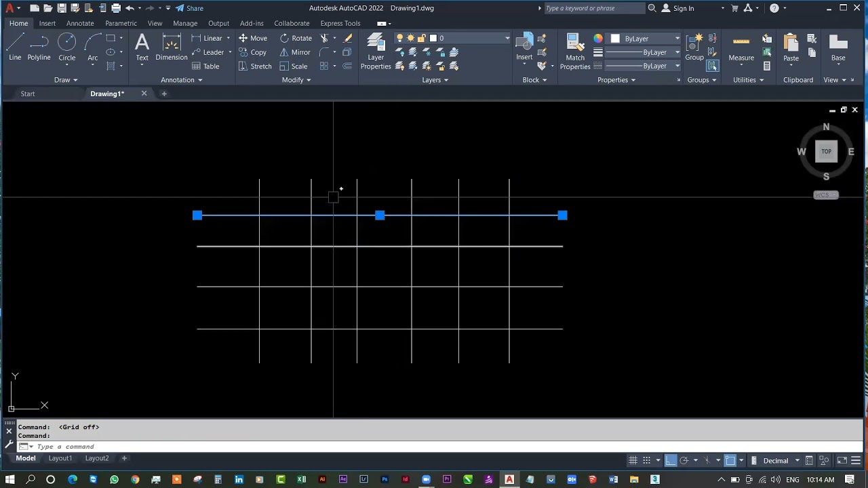Image resolution: width=868 pixels, height=488 pixels.
Task: Click the Copy command in Modify
Action: (x=252, y=52)
